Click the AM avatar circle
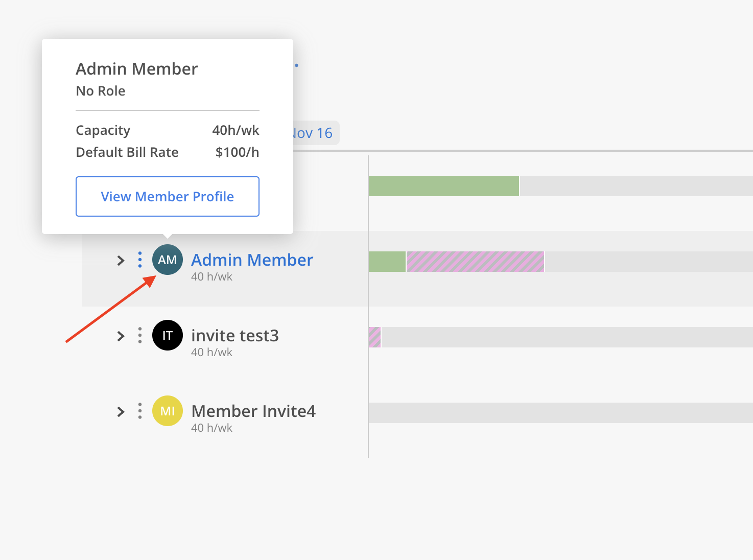The width and height of the screenshot is (753, 560). 168,260
